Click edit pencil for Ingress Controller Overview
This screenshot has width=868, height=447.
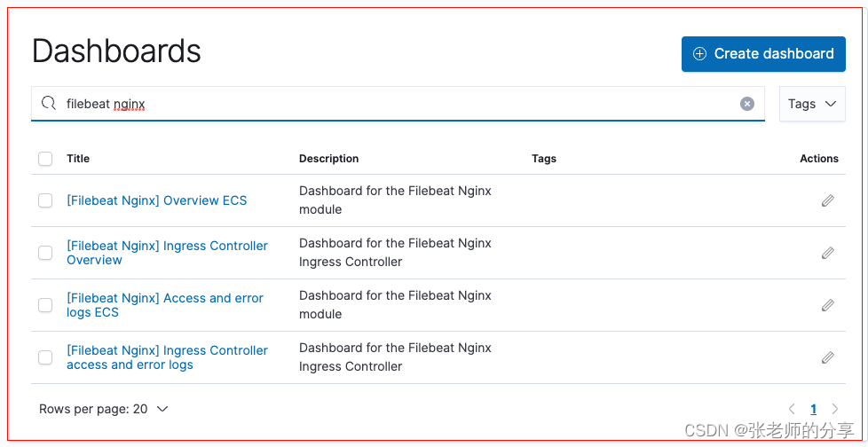point(827,253)
